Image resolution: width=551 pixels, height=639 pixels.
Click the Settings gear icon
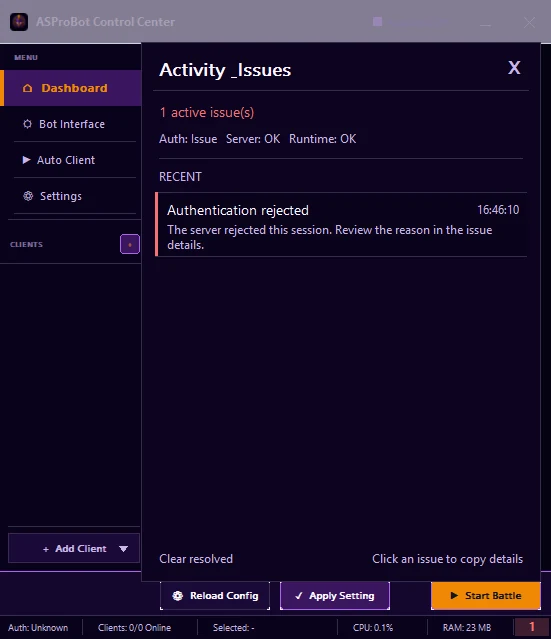(28, 196)
